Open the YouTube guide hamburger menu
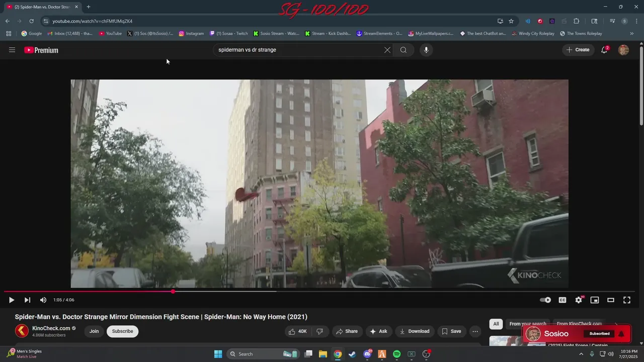Viewport: 644px width, 362px height. 12,50
